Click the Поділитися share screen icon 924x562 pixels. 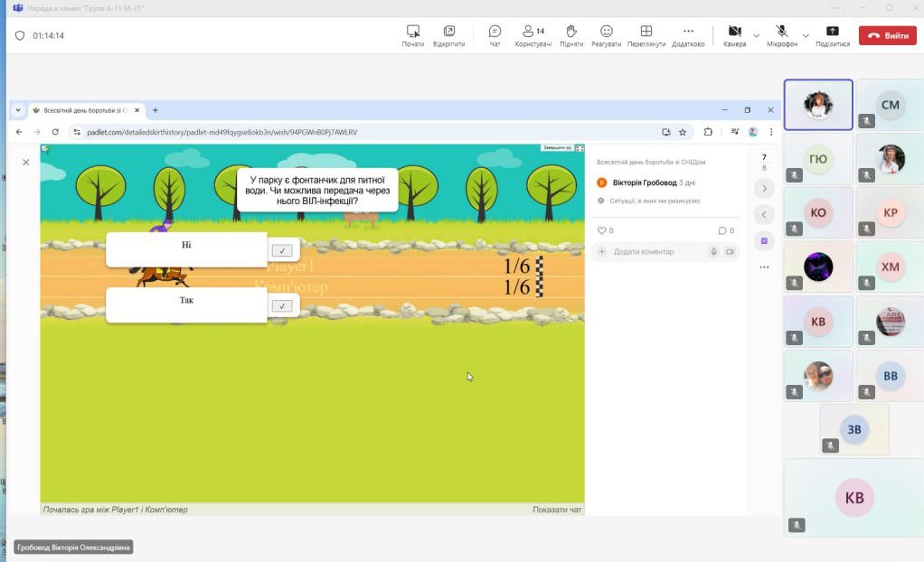832,35
